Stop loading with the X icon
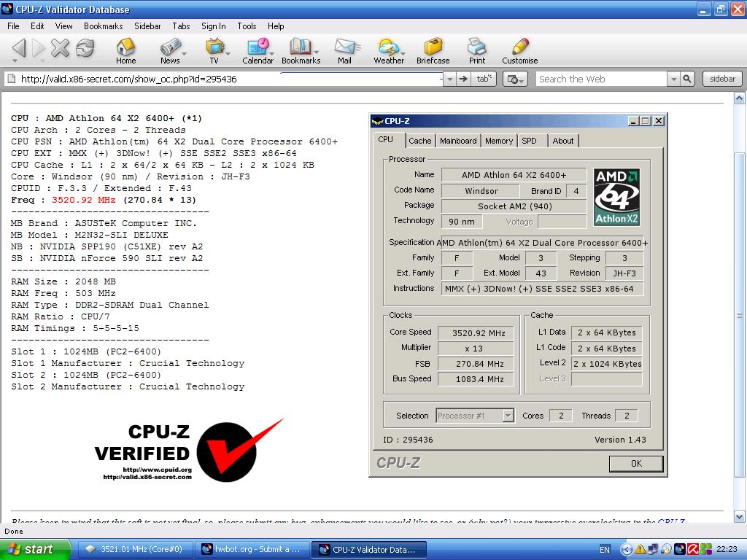The width and height of the screenshot is (747, 560). (x=60, y=47)
